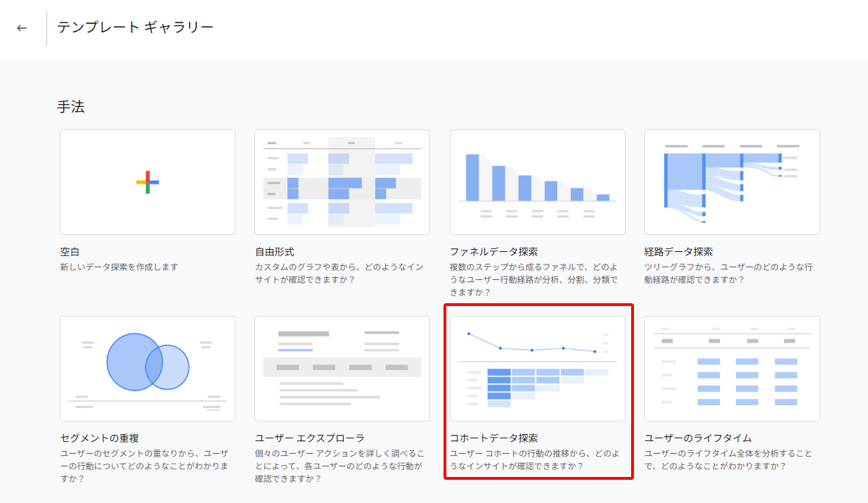This screenshot has width=868, height=503.
Task: Select the ユーザー エクスプローラ title
Action: tap(310, 438)
